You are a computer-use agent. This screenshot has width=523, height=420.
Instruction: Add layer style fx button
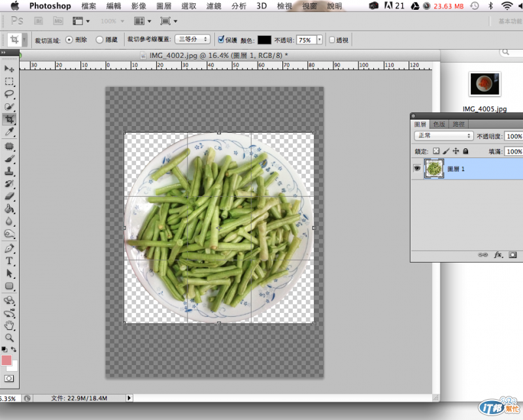coord(498,255)
